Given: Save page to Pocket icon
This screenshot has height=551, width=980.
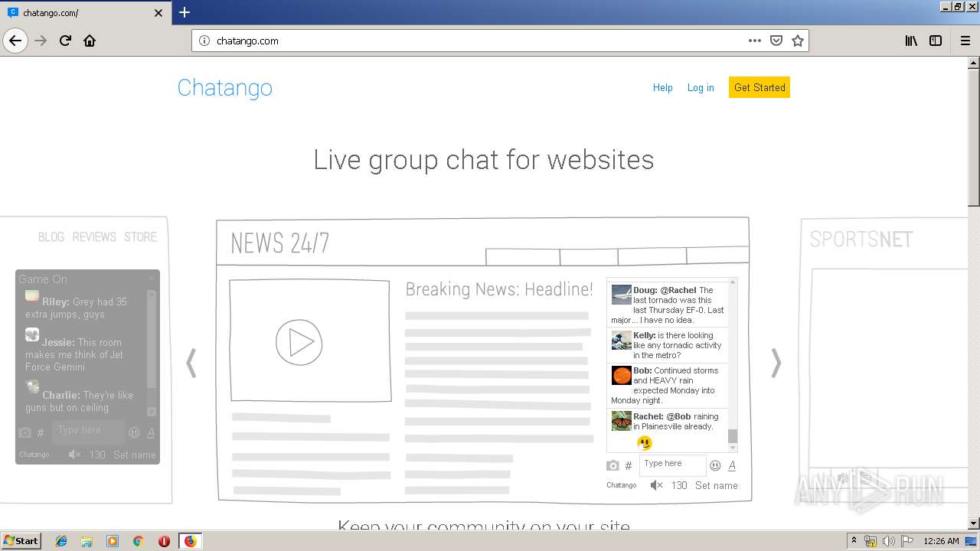Looking at the screenshot, I should click(x=776, y=41).
